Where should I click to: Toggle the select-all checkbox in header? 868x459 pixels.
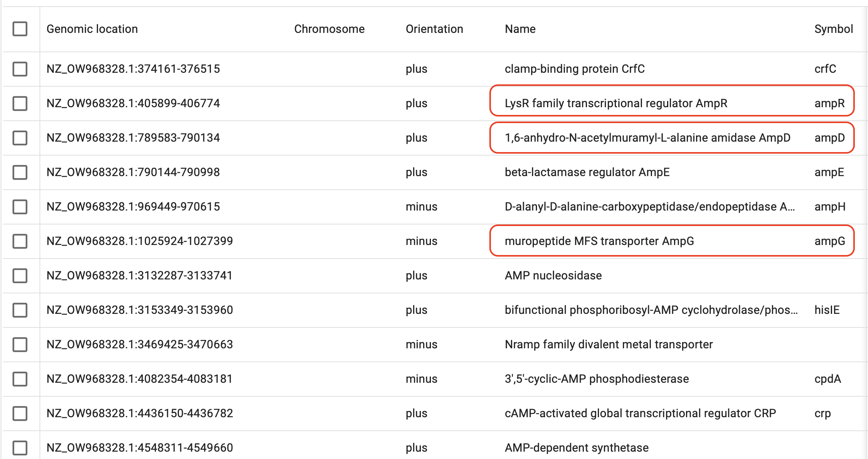[x=20, y=29]
